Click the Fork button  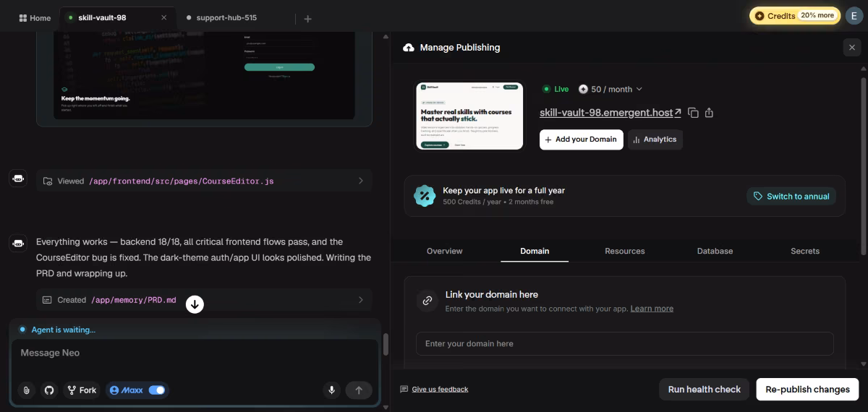pos(82,390)
